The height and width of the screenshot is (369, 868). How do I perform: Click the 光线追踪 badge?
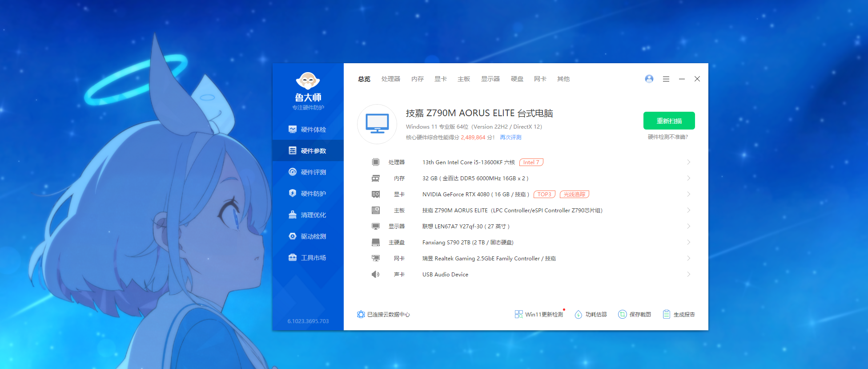(x=575, y=195)
